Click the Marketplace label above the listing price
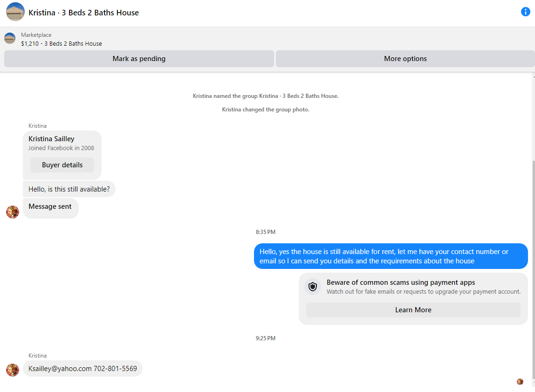535x392 pixels. coord(36,35)
